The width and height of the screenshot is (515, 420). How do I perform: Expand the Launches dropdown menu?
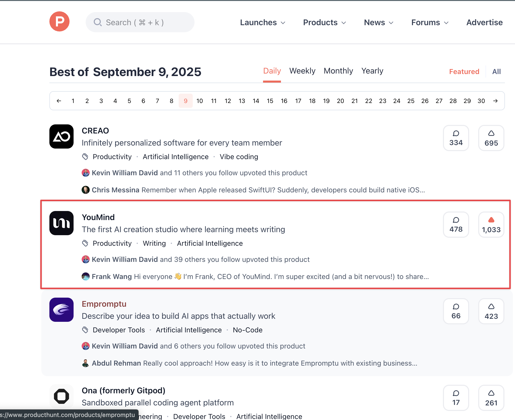[263, 22]
